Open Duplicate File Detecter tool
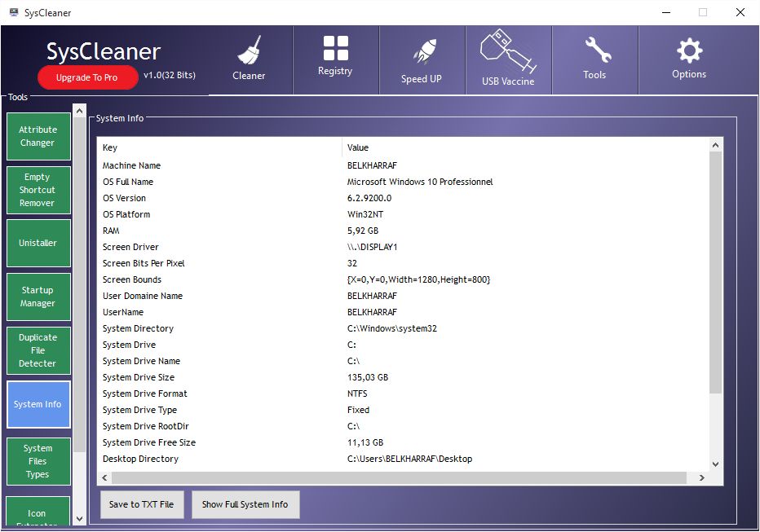 coord(38,350)
